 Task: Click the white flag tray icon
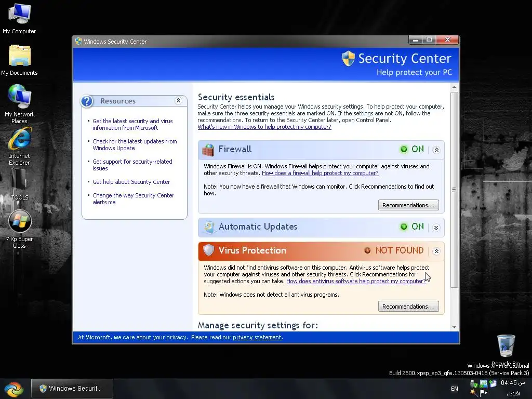(484, 393)
